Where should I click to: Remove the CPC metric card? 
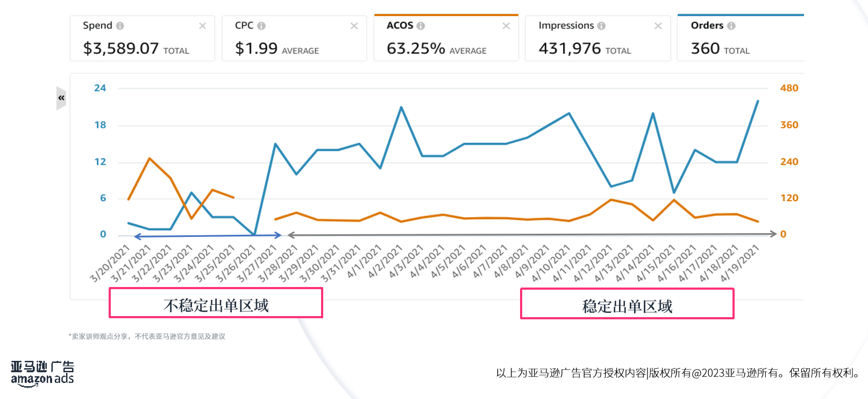click(354, 25)
